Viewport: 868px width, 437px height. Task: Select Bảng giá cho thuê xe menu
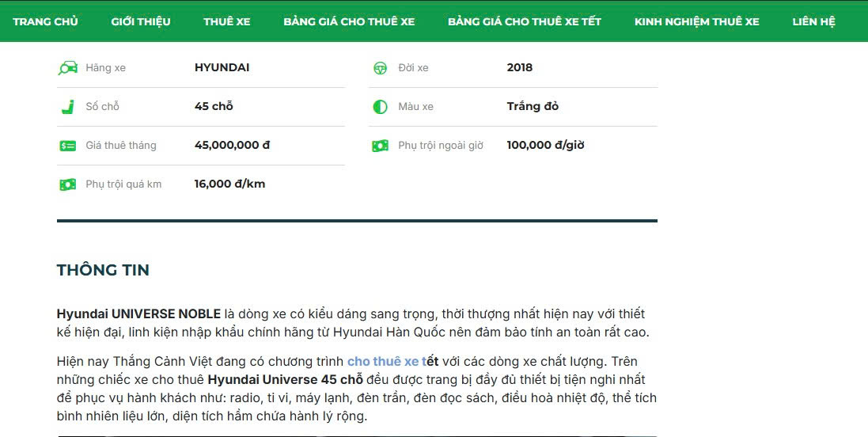349,21
